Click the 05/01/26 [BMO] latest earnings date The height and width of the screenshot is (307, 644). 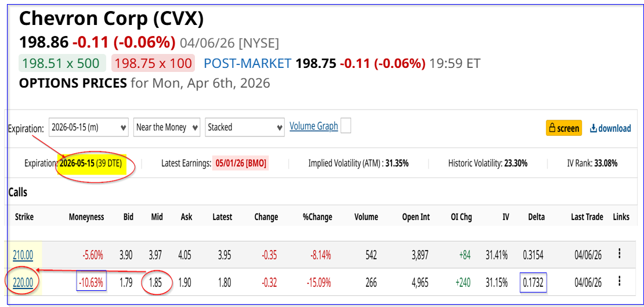coord(240,164)
